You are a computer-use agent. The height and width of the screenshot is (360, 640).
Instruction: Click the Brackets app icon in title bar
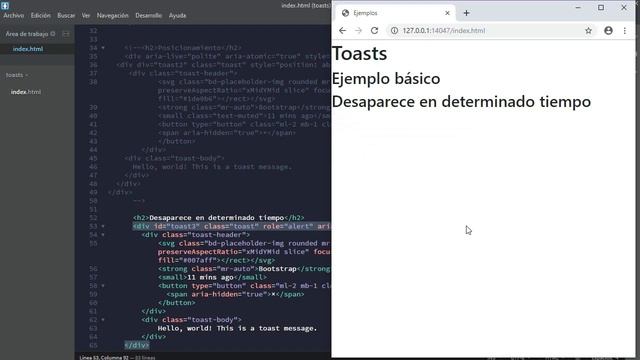[5, 6]
